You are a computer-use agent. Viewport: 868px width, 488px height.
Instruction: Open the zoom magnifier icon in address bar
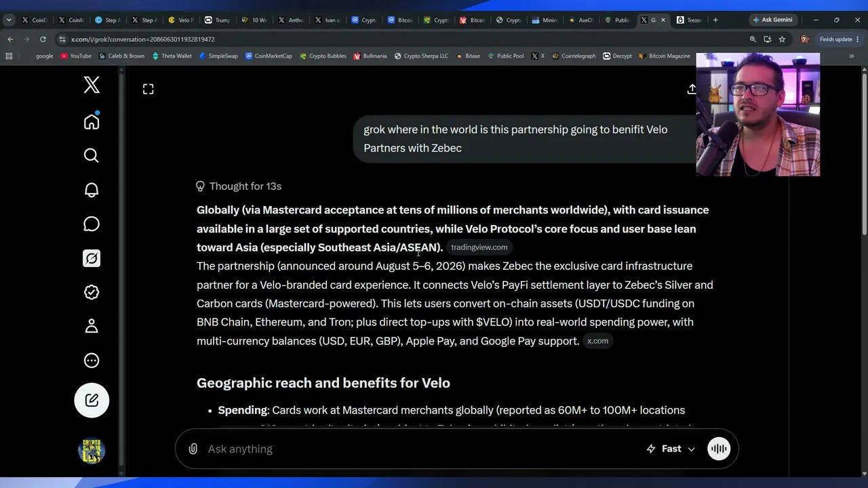pyautogui.click(x=753, y=39)
